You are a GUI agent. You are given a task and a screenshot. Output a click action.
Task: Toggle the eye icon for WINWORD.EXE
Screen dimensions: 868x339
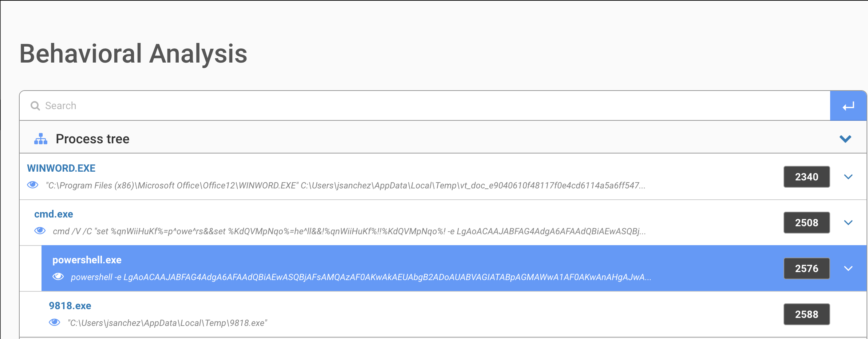pyautogui.click(x=33, y=185)
